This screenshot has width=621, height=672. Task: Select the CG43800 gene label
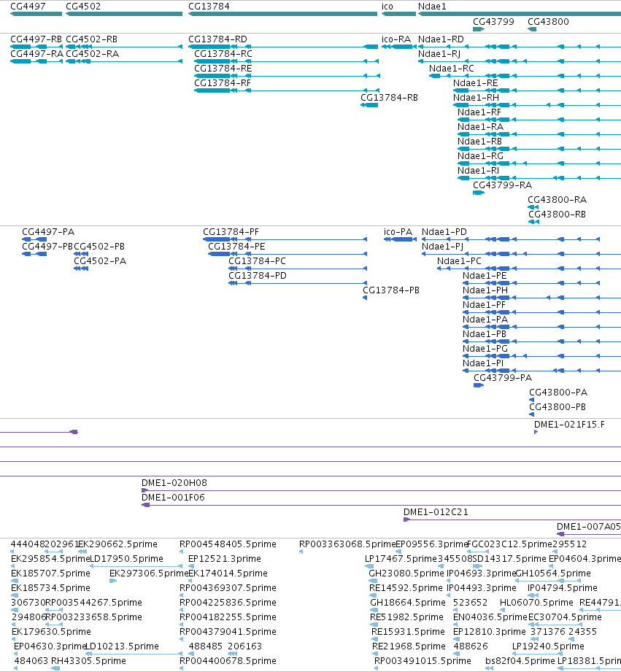[548, 21]
